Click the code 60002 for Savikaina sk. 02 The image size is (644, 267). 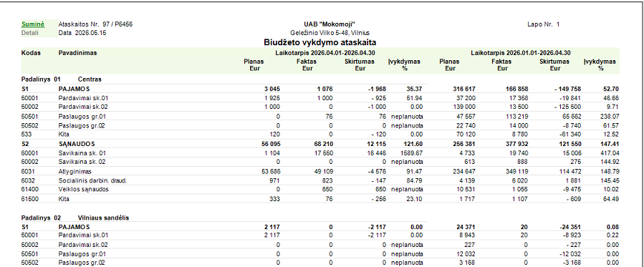29,162
